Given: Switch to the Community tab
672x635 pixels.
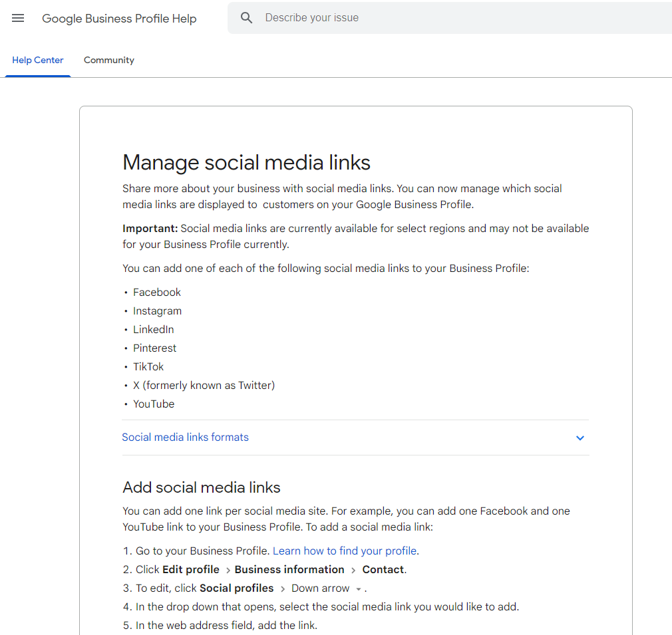Looking at the screenshot, I should (108, 60).
